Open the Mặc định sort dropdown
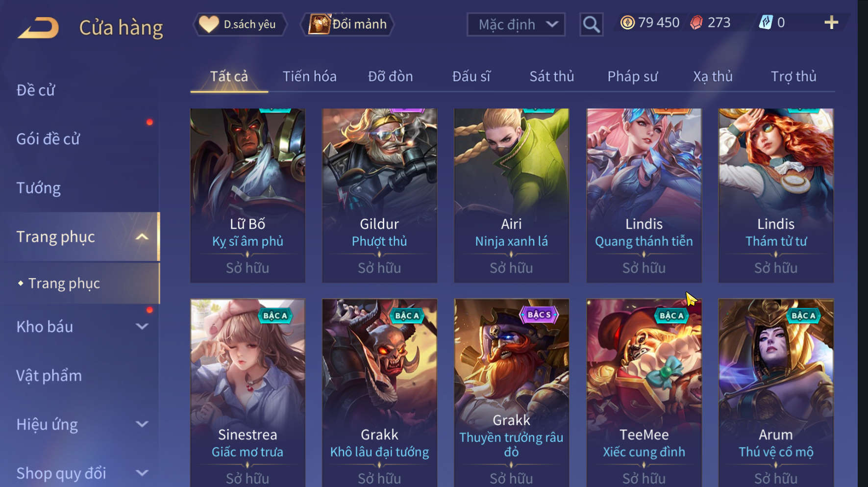The width and height of the screenshot is (868, 487). (516, 25)
